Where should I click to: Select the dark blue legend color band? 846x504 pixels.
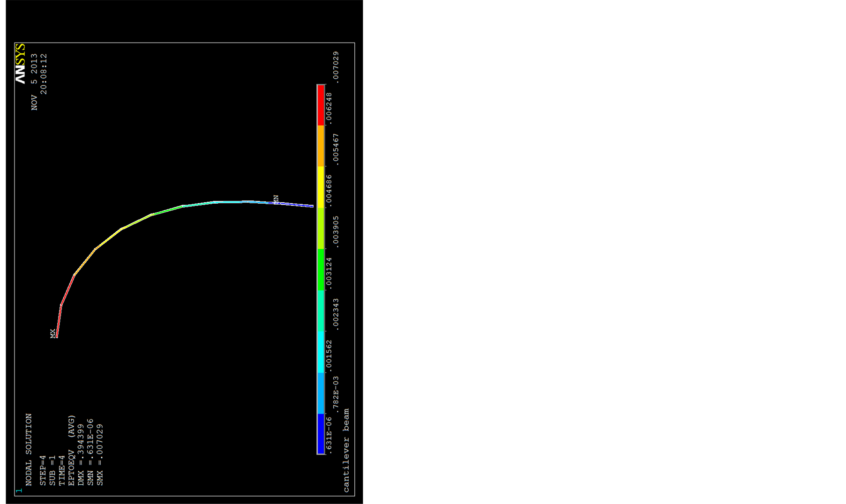click(x=321, y=434)
